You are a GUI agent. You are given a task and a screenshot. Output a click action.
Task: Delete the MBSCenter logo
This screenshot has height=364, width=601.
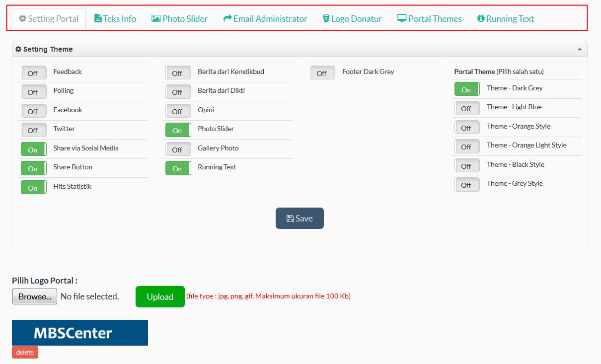coord(25,352)
